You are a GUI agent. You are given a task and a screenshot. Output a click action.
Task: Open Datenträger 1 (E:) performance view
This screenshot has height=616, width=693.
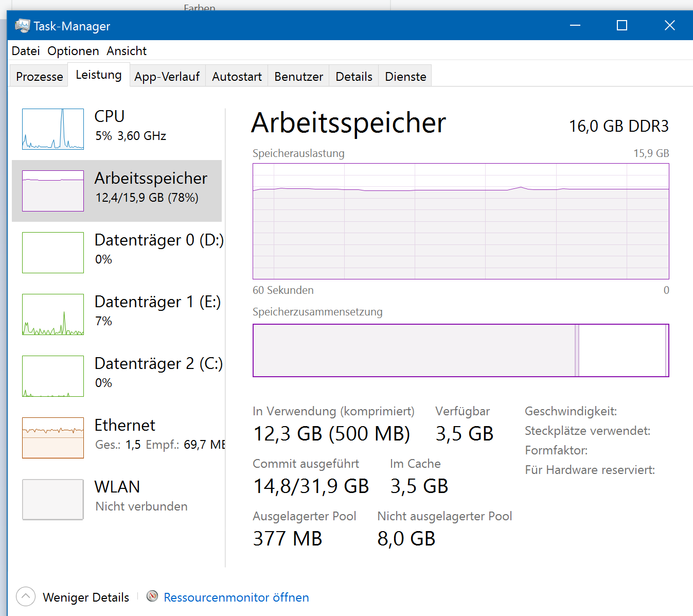coord(157,302)
